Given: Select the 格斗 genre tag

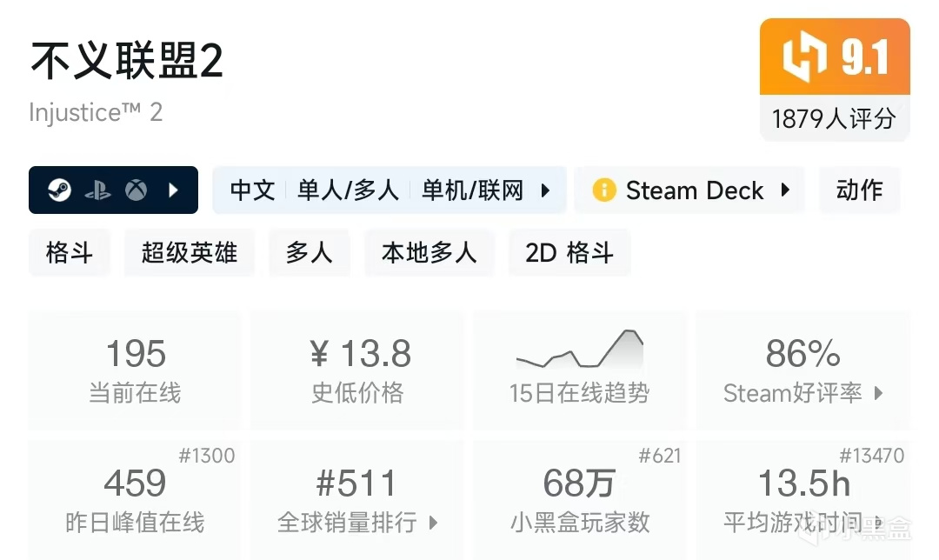Looking at the screenshot, I should pos(70,253).
